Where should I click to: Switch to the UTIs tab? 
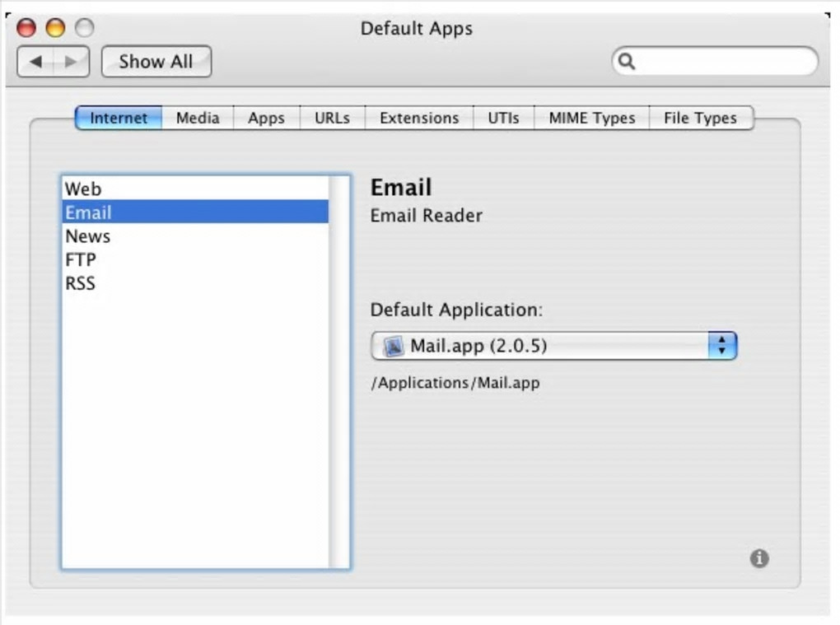click(503, 118)
